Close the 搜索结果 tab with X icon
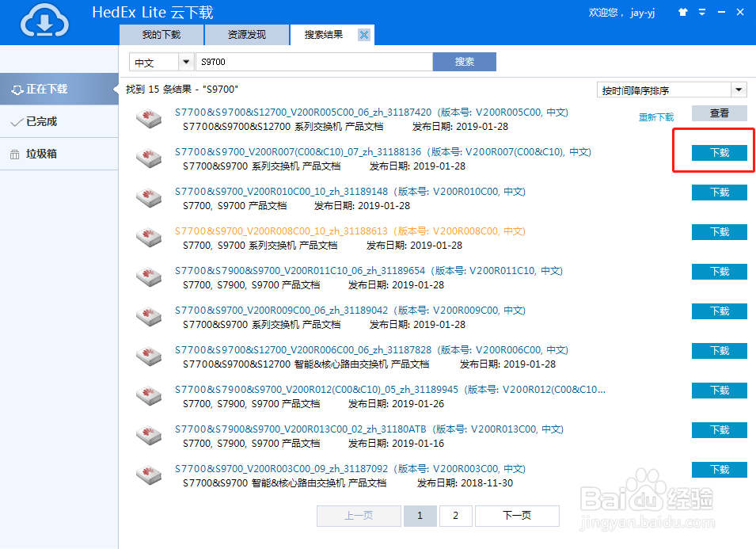Screen dimensions: 756x549 [364, 35]
